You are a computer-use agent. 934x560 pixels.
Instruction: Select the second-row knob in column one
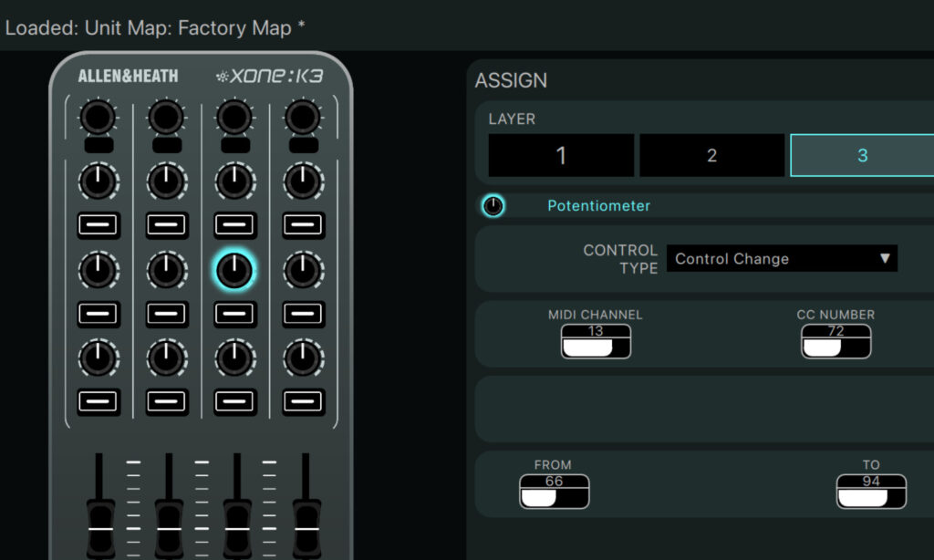[x=98, y=268]
